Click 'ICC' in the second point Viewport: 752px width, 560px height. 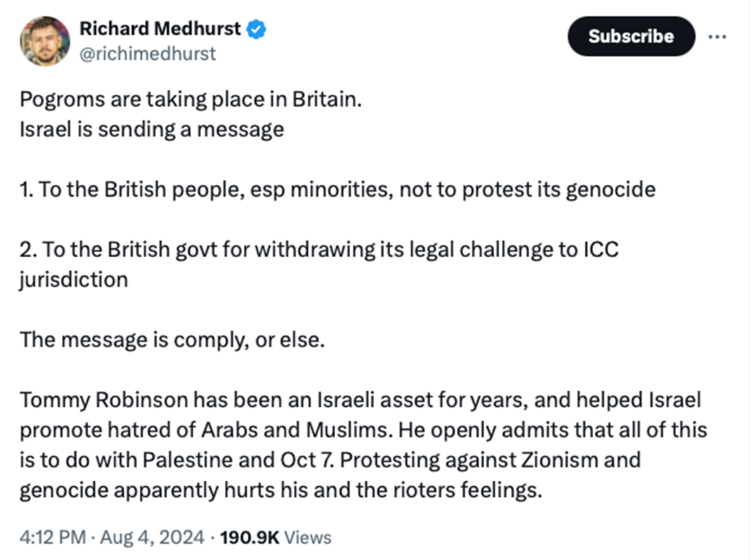(602, 250)
